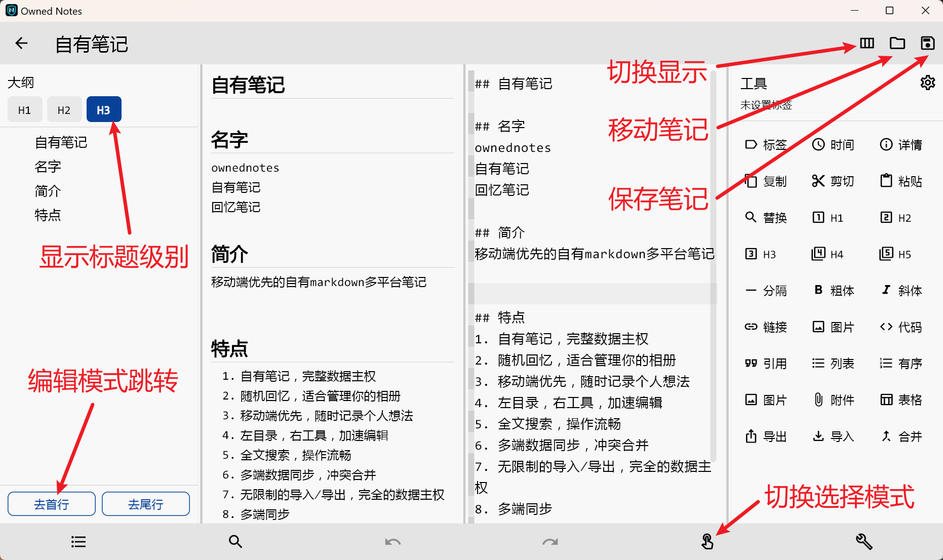Jump to 名字 in outline
This screenshot has width=943, height=560.
click(x=48, y=167)
